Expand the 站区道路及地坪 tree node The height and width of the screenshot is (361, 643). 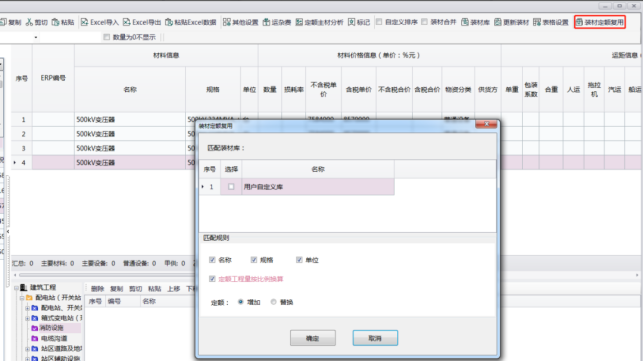(x=27, y=349)
